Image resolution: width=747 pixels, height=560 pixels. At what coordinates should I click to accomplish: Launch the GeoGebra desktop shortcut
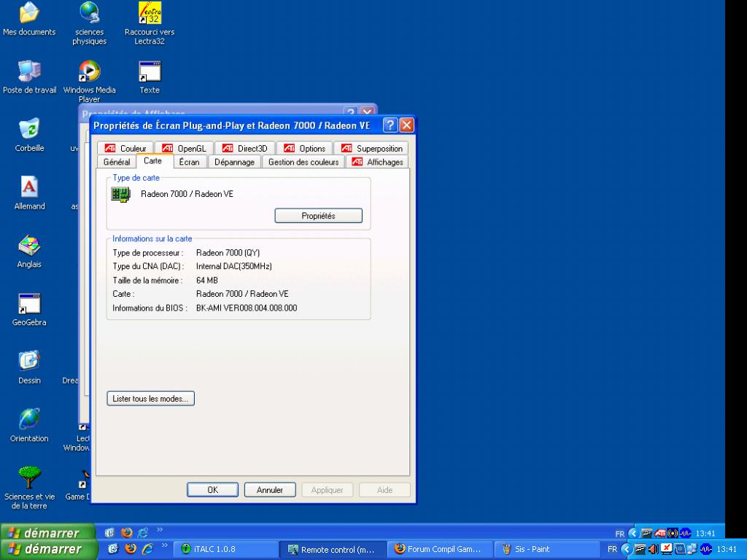pos(29,309)
